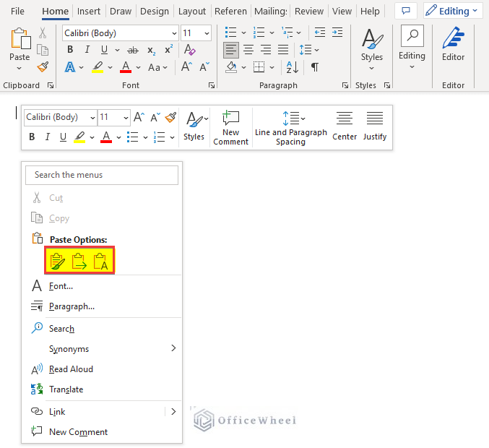The width and height of the screenshot is (489, 448).
Task: Decrease font size in mini toolbar
Action: 155,117
